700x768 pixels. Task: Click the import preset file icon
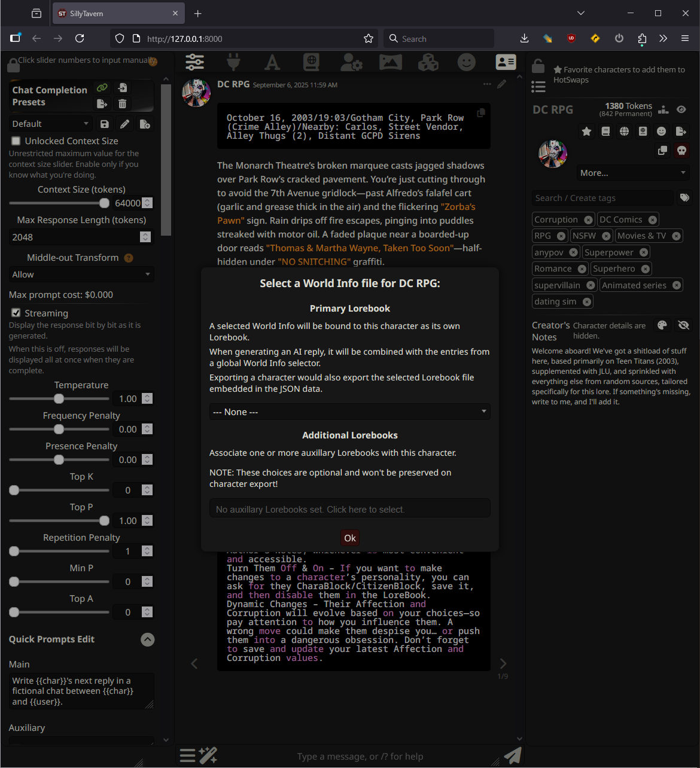[122, 87]
